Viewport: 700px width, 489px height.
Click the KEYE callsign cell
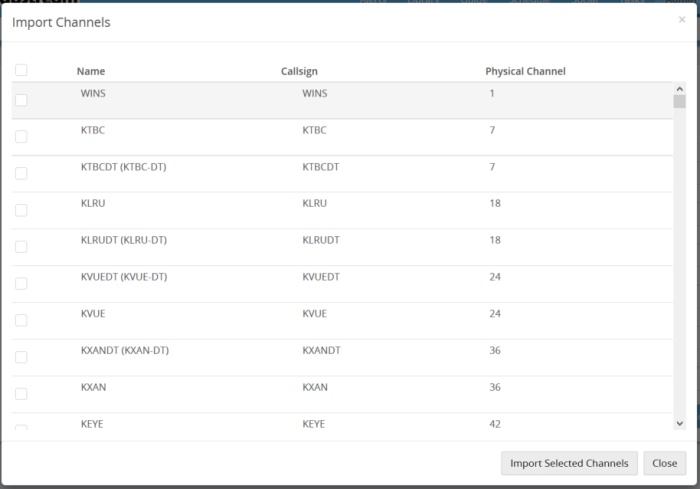tap(313, 424)
